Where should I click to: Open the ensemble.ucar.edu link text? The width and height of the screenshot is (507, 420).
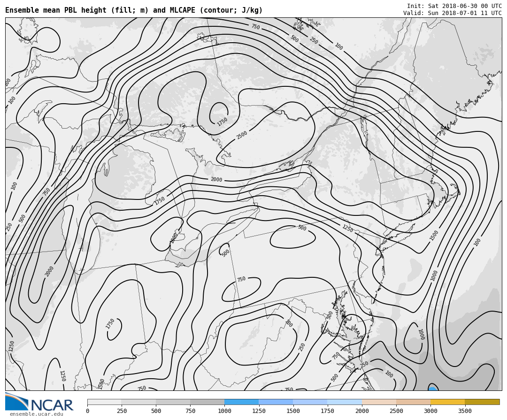point(37,414)
